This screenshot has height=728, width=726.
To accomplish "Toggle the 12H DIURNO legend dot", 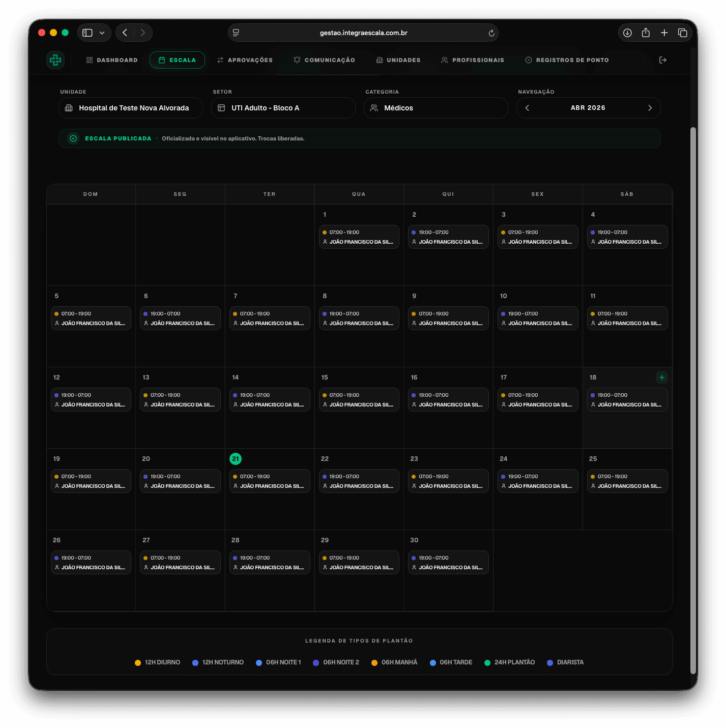I will click(137, 662).
